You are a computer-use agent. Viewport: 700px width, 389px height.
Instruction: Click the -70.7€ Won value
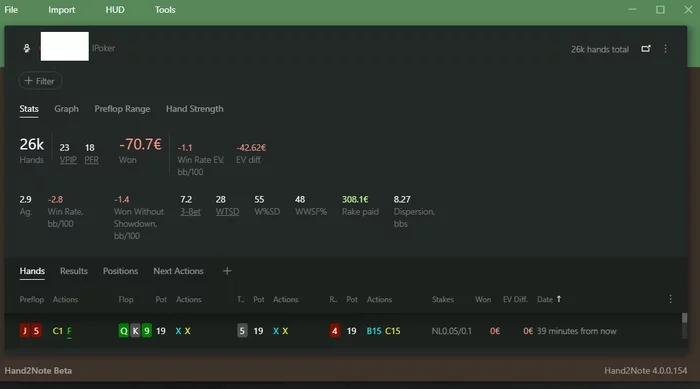pos(140,144)
